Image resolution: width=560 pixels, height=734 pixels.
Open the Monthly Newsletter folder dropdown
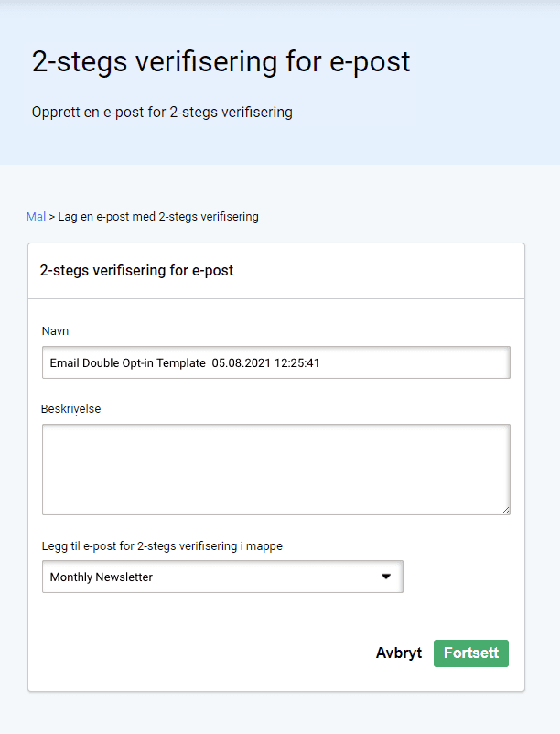[222, 577]
